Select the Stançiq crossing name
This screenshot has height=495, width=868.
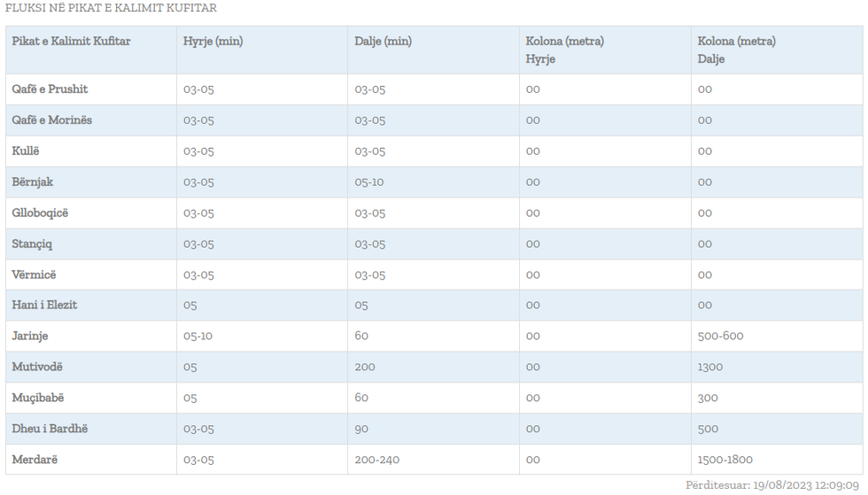pyautogui.click(x=32, y=244)
